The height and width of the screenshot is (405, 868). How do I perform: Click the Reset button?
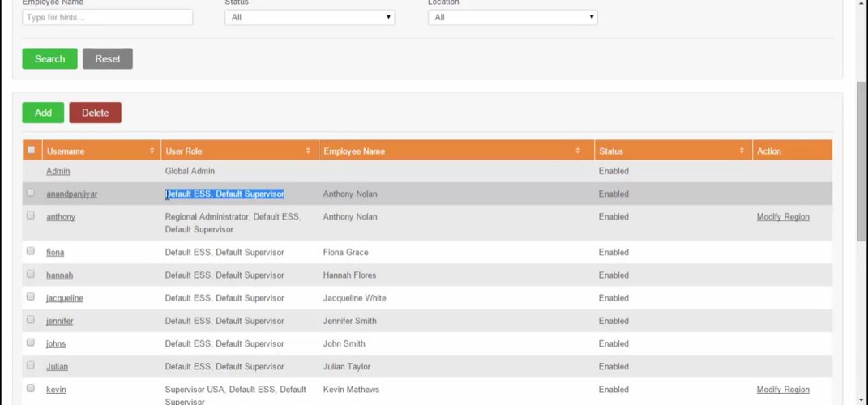[107, 58]
